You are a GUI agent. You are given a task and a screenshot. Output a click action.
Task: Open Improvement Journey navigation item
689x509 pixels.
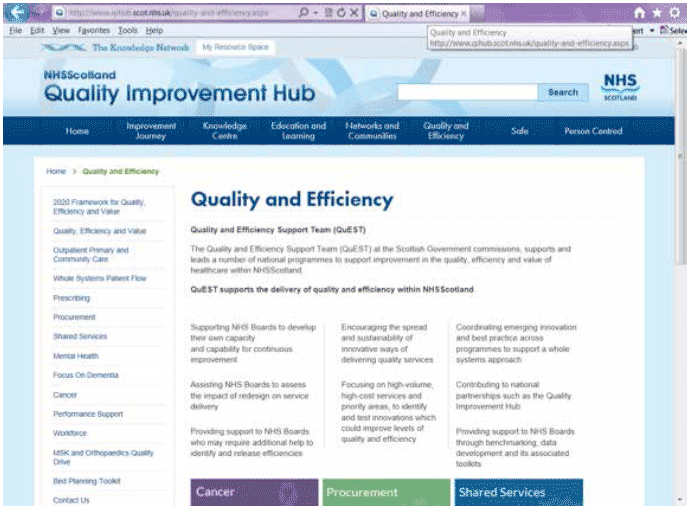[151, 131]
